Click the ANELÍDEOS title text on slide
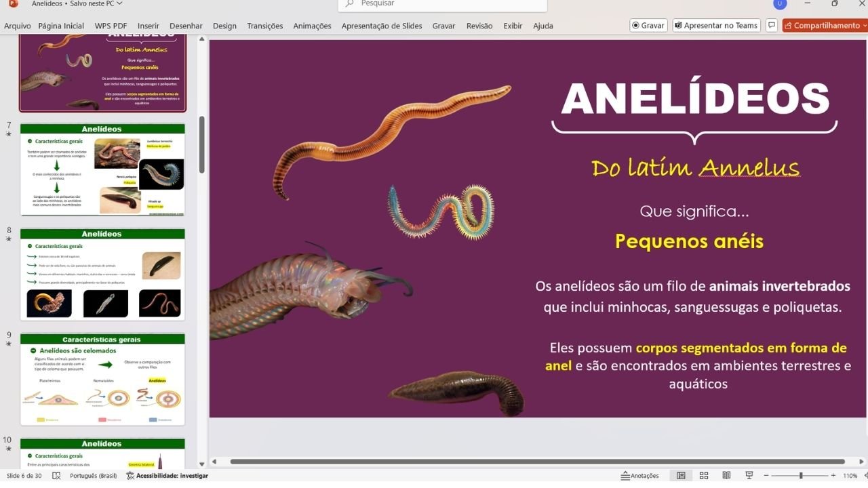This screenshot has height=488, width=868. point(695,99)
